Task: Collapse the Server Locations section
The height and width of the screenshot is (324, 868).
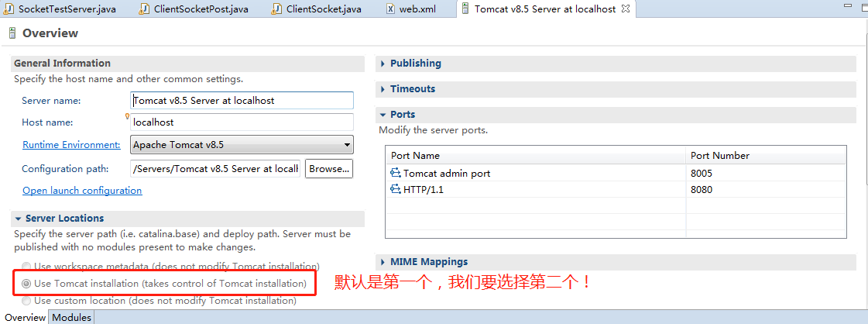Action: tap(19, 219)
